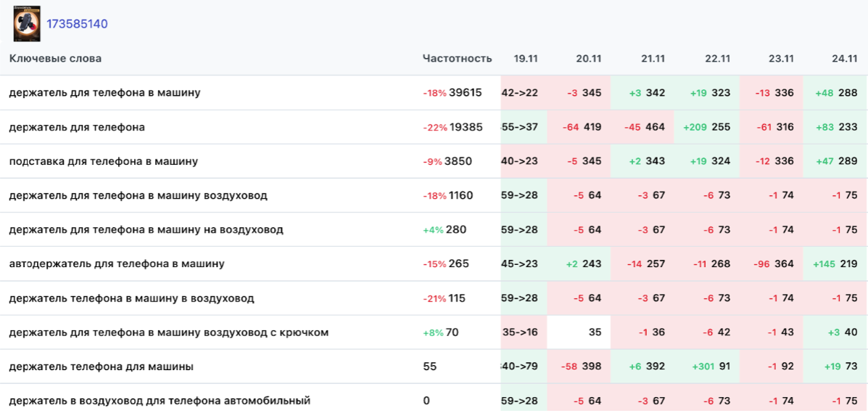The image size is (868, 413).
Task: Click keyword 'держатель для телефона в машину'
Action: click(x=104, y=93)
